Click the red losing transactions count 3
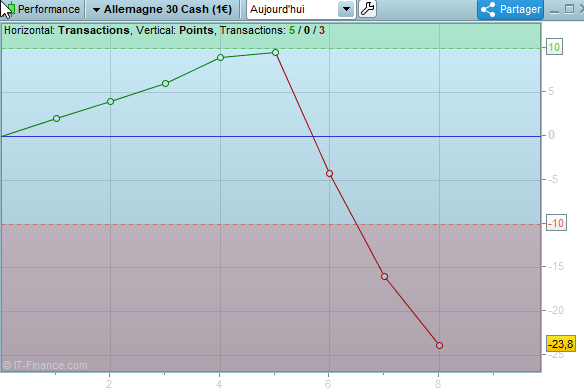584x392 pixels. tap(321, 30)
